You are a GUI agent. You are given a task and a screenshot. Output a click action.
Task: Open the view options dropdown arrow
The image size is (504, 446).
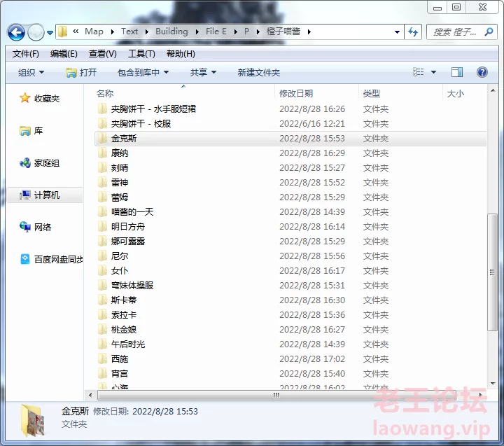point(433,72)
